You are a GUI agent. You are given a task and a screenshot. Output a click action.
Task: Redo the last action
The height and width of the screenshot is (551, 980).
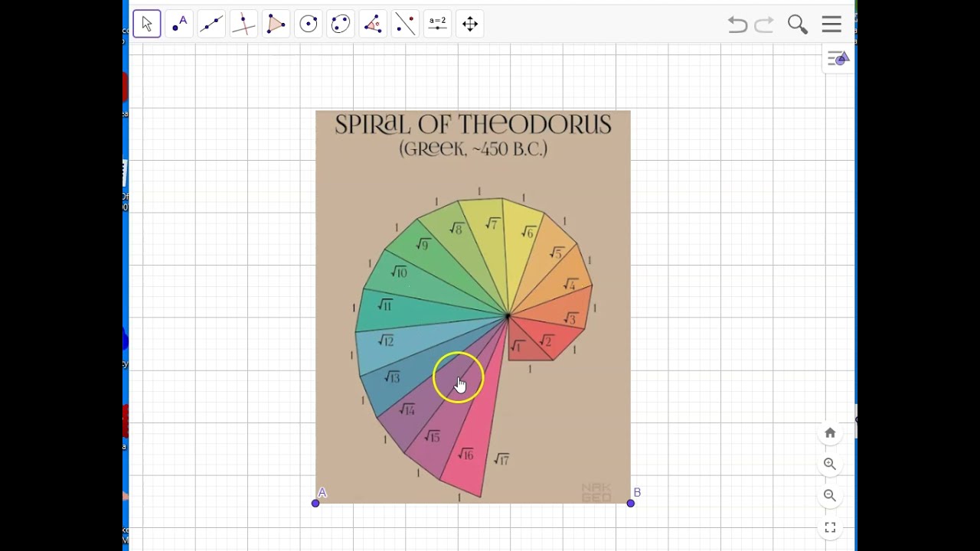(x=764, y=24)
